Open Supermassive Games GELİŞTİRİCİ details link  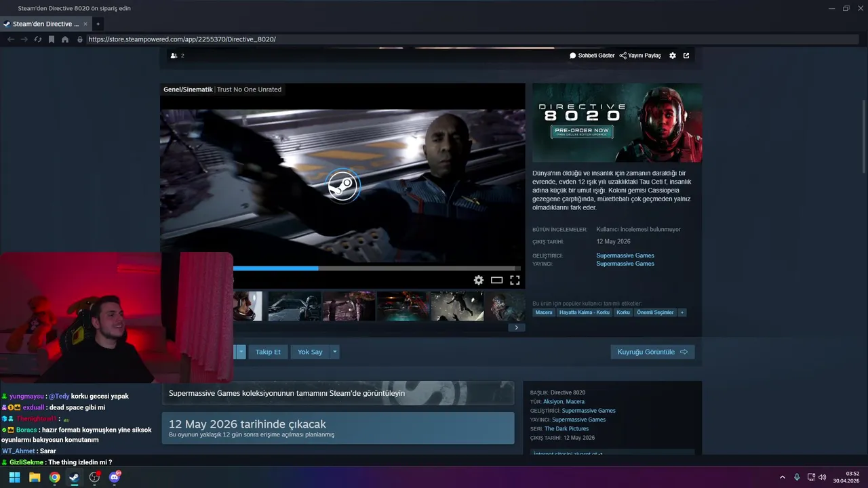(x=589, y=411)
